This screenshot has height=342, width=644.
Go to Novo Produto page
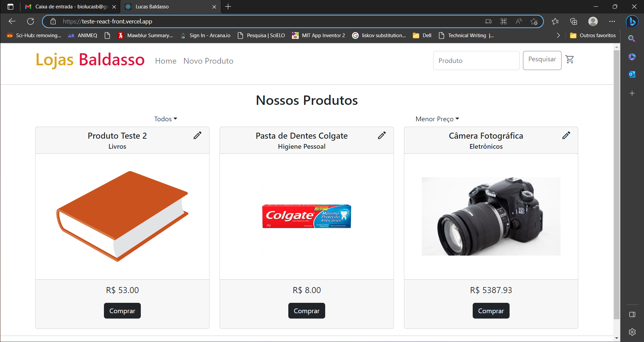click(208, 61)
